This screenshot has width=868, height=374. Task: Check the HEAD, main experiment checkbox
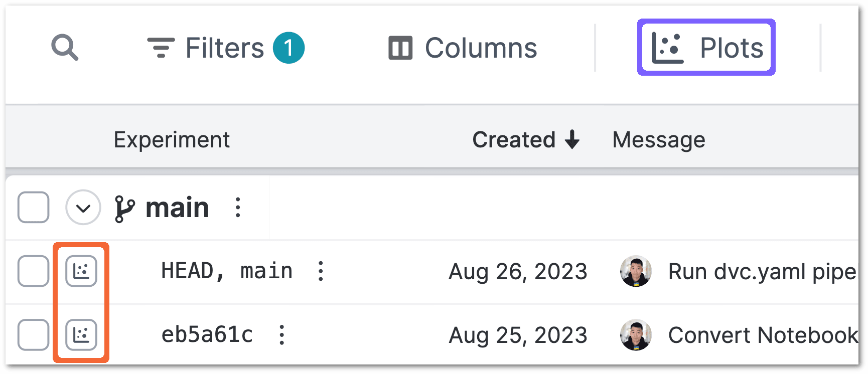point(33,271)
